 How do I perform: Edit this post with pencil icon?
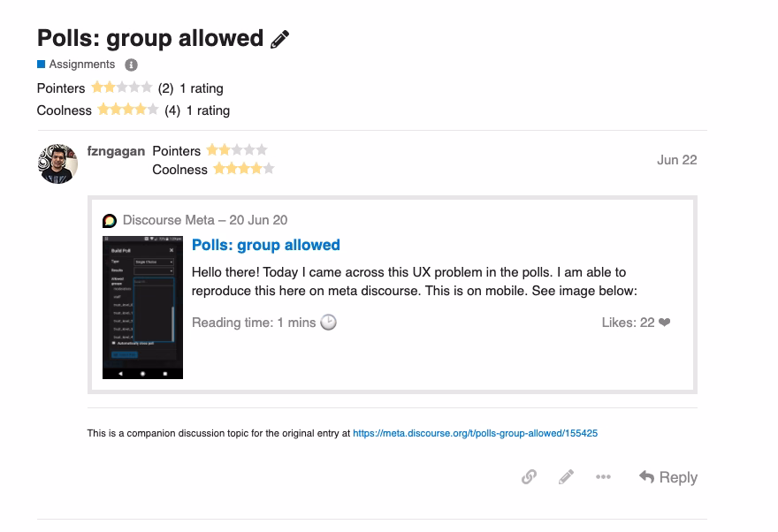coord(566,476)
